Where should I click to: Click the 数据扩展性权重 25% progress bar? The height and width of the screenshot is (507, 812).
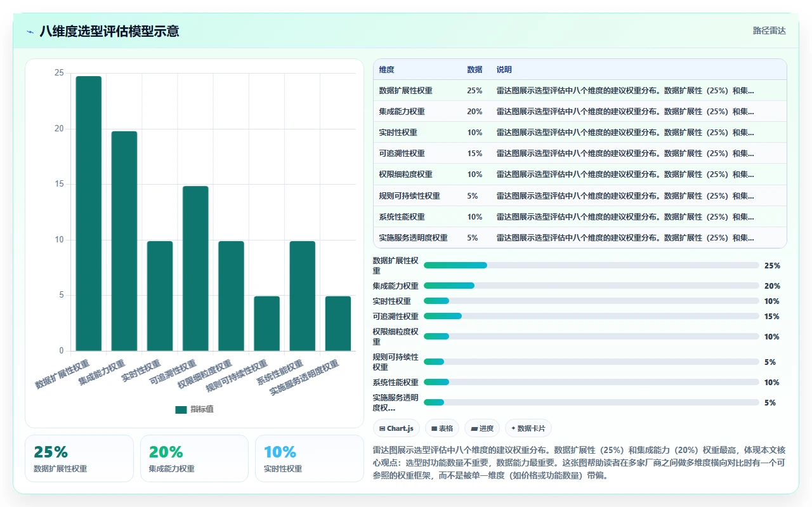point(591,265)
